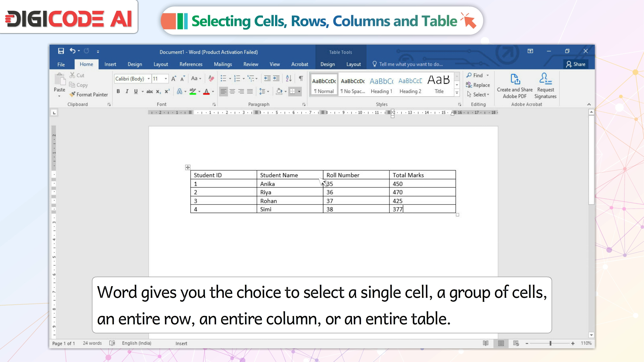Switch to Read Mode view icon

point(485,343)
